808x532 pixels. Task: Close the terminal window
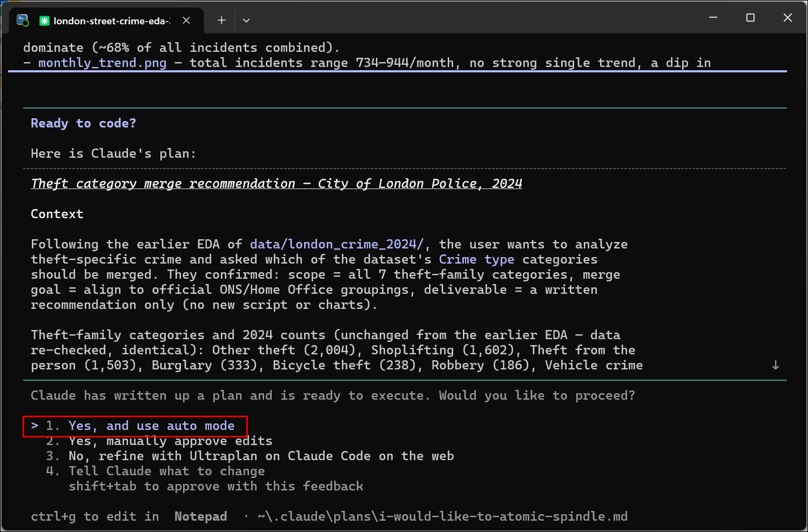787,18
